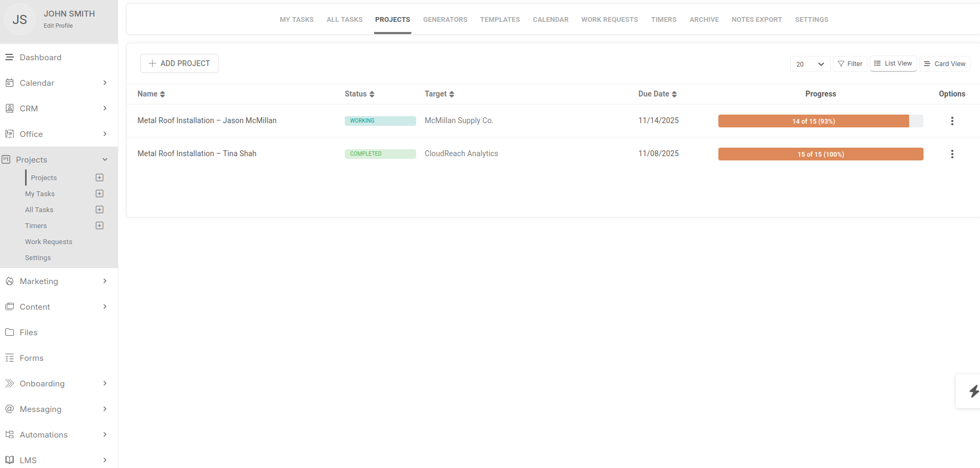Open Metal Roof Installation – Tina Shah project
980x468 pixels.
pyautogui.click(x=197, y=154)
